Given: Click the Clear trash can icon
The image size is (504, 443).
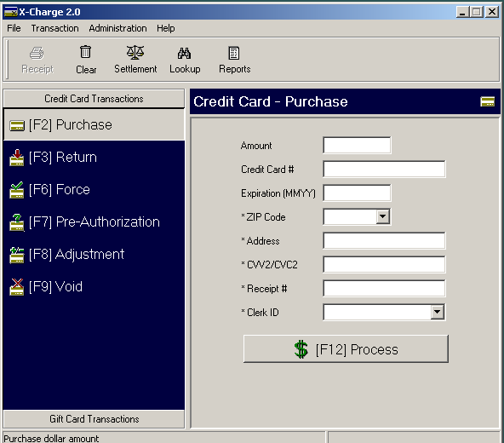Looking at the screenshot, I should pyautogui.click(x=85, y=52).
